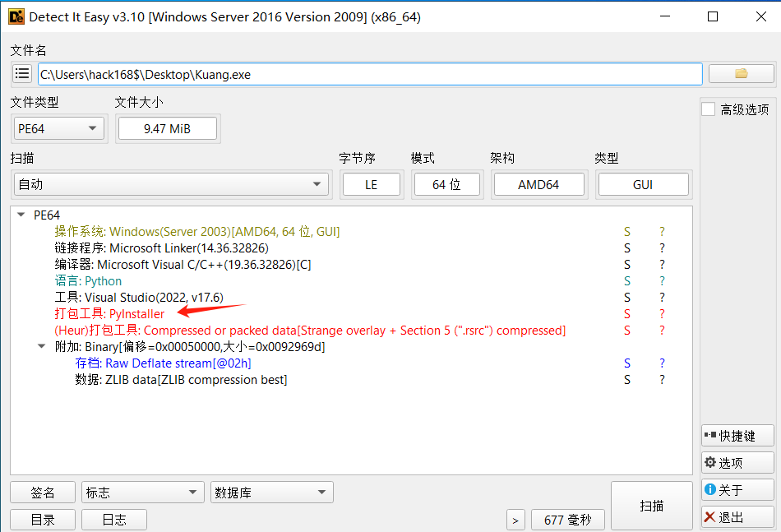Close the Detect It Easy window
The width and height of the screenshot is (781, 532).
[761, 16]
